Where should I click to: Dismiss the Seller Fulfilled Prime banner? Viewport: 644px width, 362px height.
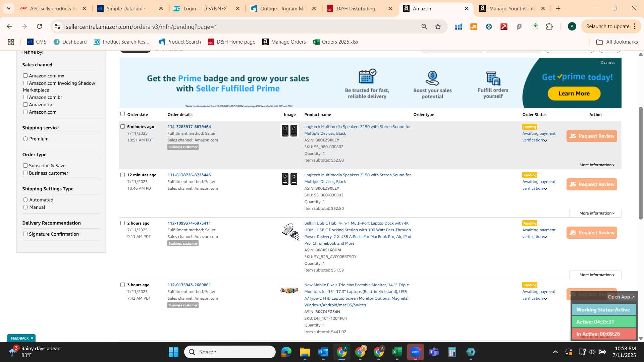(x=607, y=63)
